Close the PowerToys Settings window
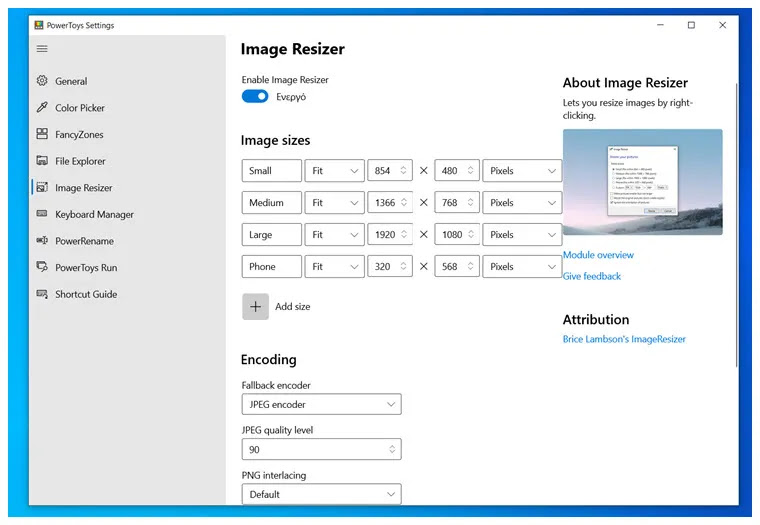This screenshot has height=525, width=760. pos(722,25)
